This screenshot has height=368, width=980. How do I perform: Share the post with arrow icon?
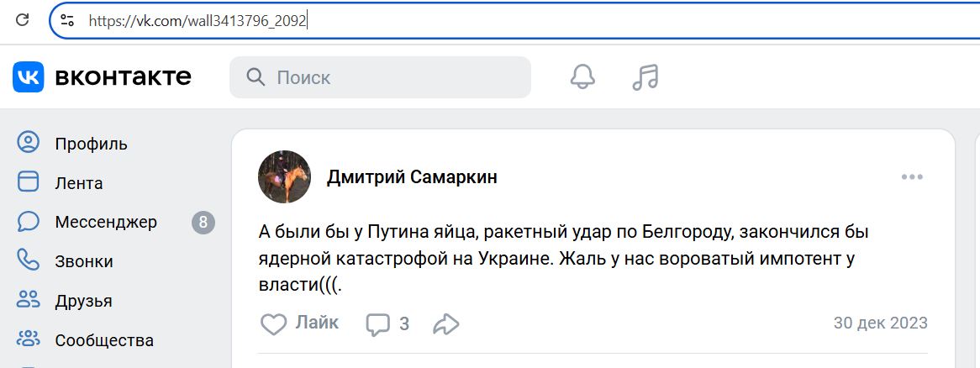pyautogui.click(x=446, y=323)
